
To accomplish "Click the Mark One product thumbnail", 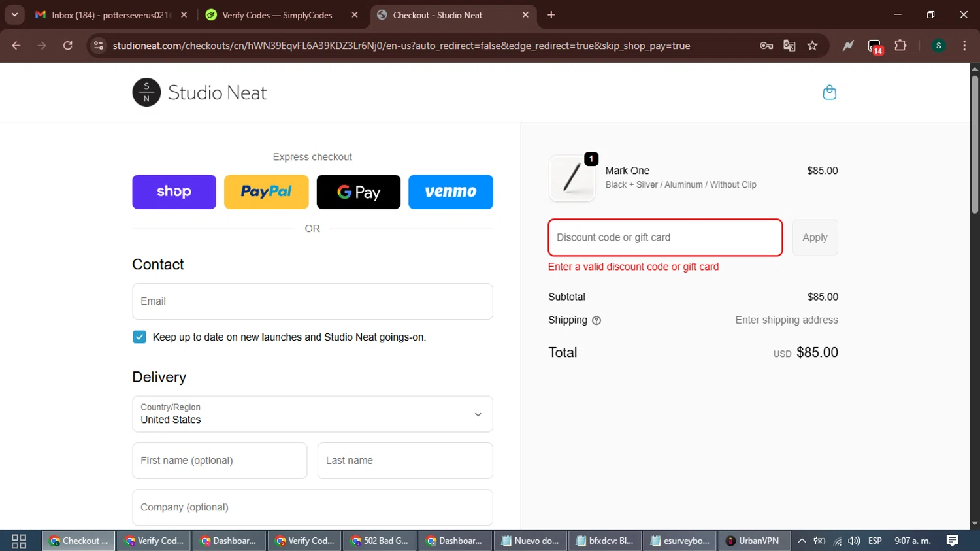I will tap(572, 178).
